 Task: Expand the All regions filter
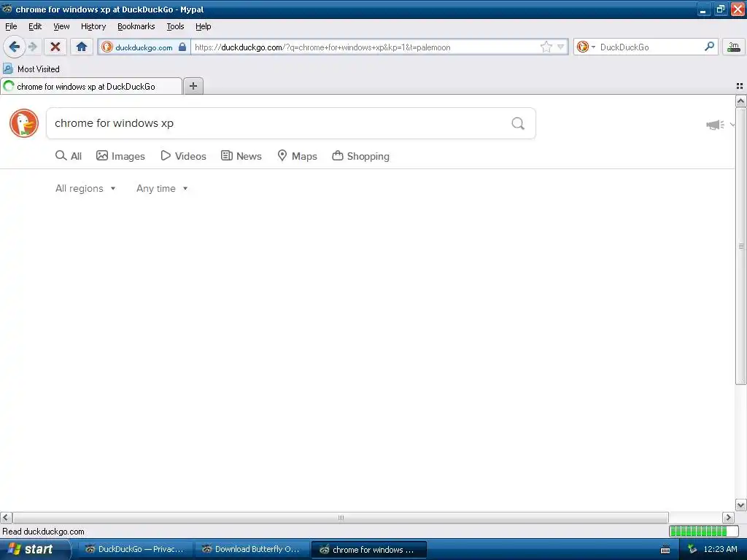(85, 189)
